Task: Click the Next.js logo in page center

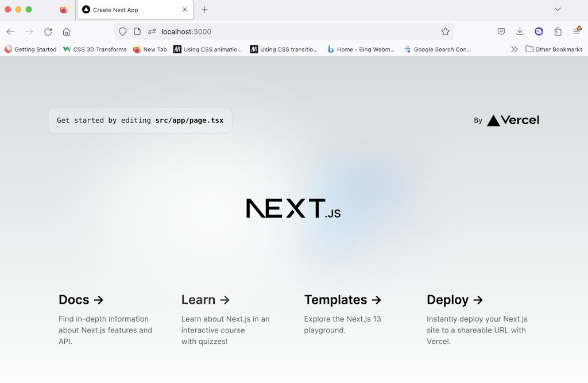Action: coord(293,208)
